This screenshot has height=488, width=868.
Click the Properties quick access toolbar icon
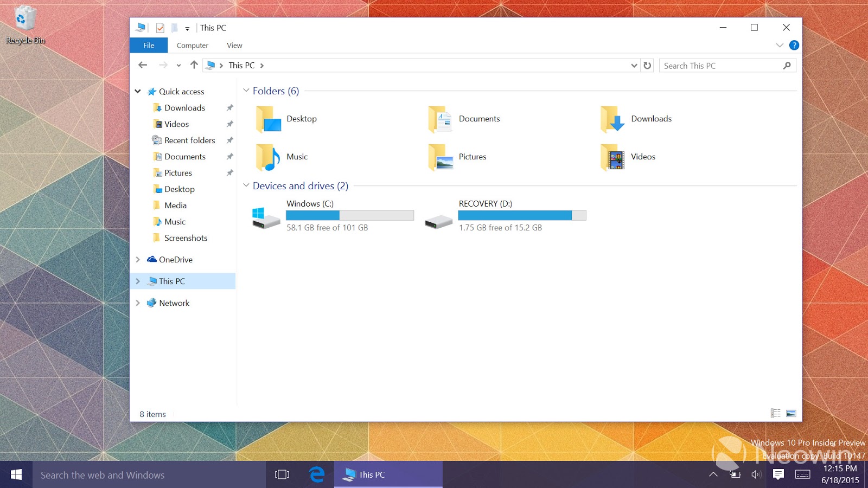coord(160,28)
